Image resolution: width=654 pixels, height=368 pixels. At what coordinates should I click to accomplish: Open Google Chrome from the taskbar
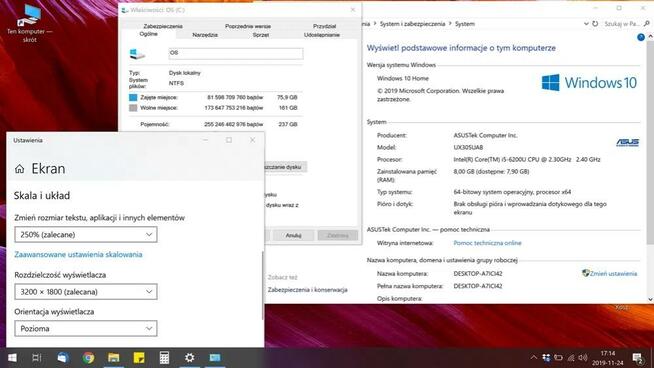(x=88, y=358)
